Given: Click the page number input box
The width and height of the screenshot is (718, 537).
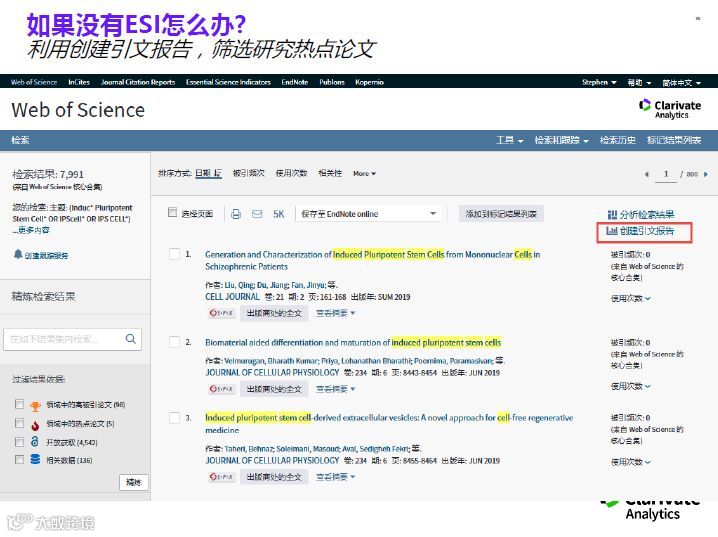Looking at the screenshot, I should click(x=666, y=174).
